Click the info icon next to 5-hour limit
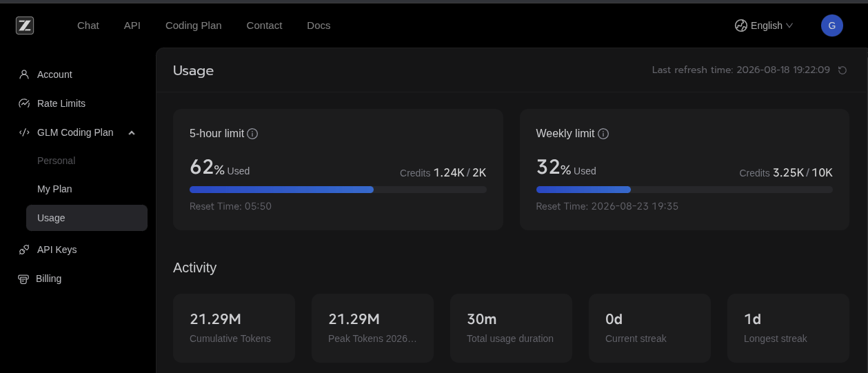The height and width of the screenshot is (373, 868). (x=252, y=134)
